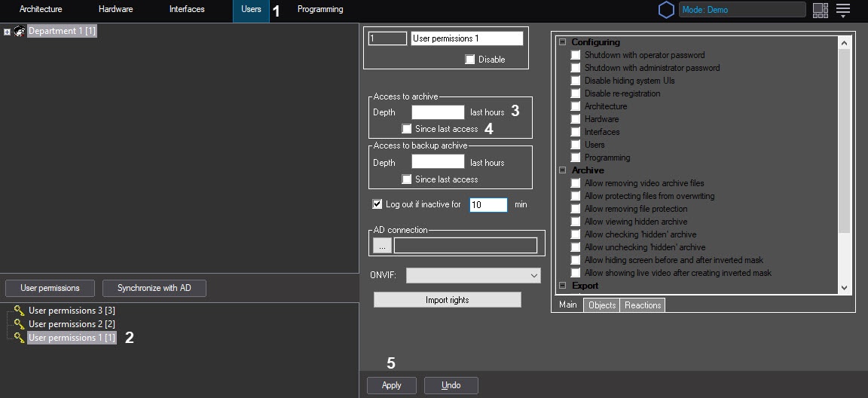Click key icon of User permissions 1
Screen dimensions: 868x398
point(20,338)
